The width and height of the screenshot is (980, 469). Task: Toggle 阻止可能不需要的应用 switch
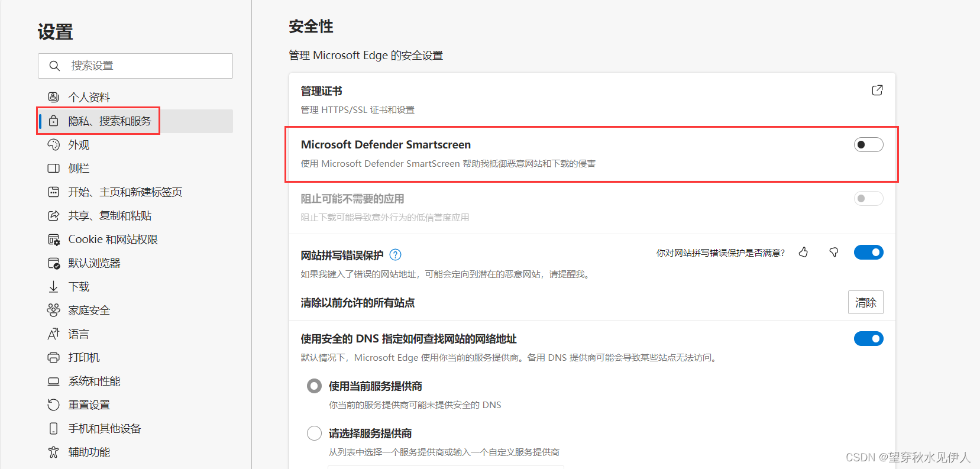coord(868,199)
